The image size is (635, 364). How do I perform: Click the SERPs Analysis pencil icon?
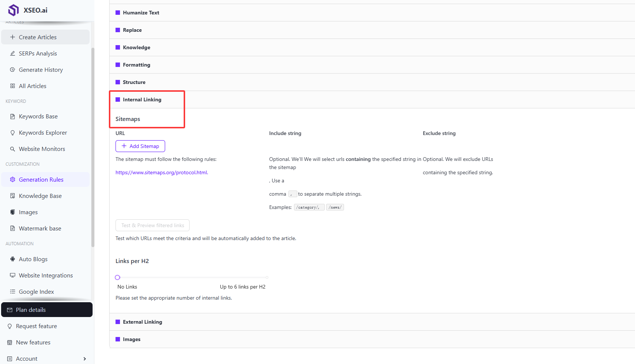(13, 53)
